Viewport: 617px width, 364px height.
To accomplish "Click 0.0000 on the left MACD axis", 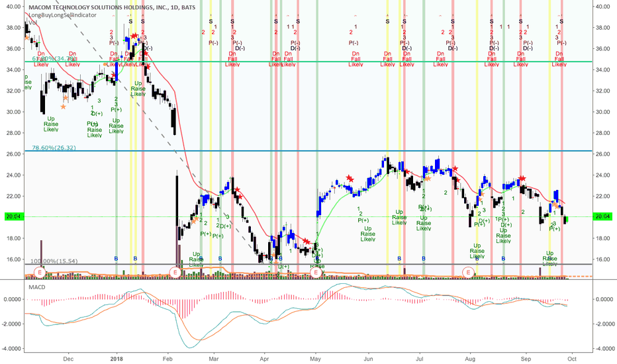I will [x=12, y=299].
